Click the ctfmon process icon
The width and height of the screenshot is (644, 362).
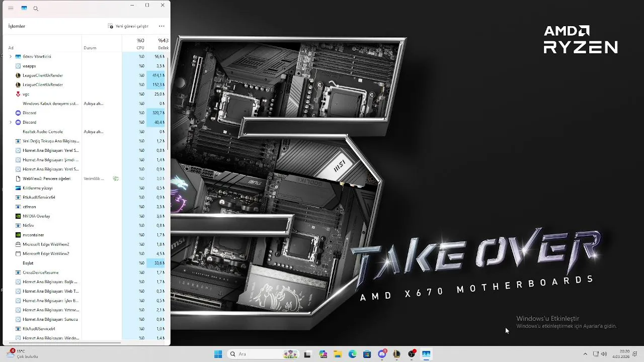tap(18, 207)
